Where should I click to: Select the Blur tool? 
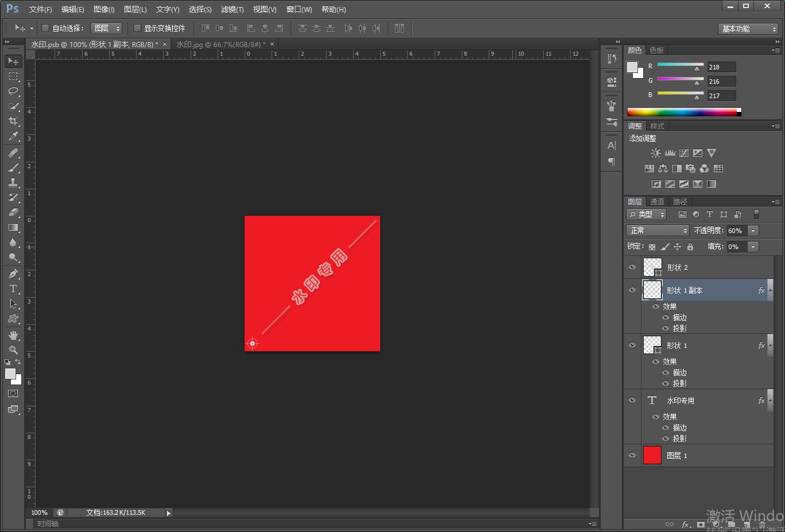tap(13, 242)
